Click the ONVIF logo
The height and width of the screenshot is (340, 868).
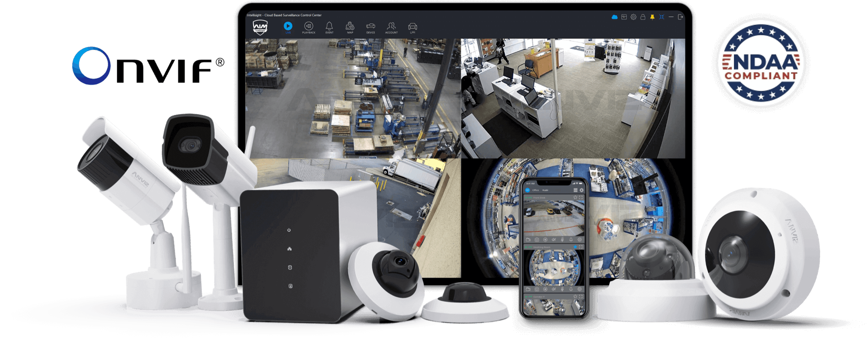[x=148, y=66]
